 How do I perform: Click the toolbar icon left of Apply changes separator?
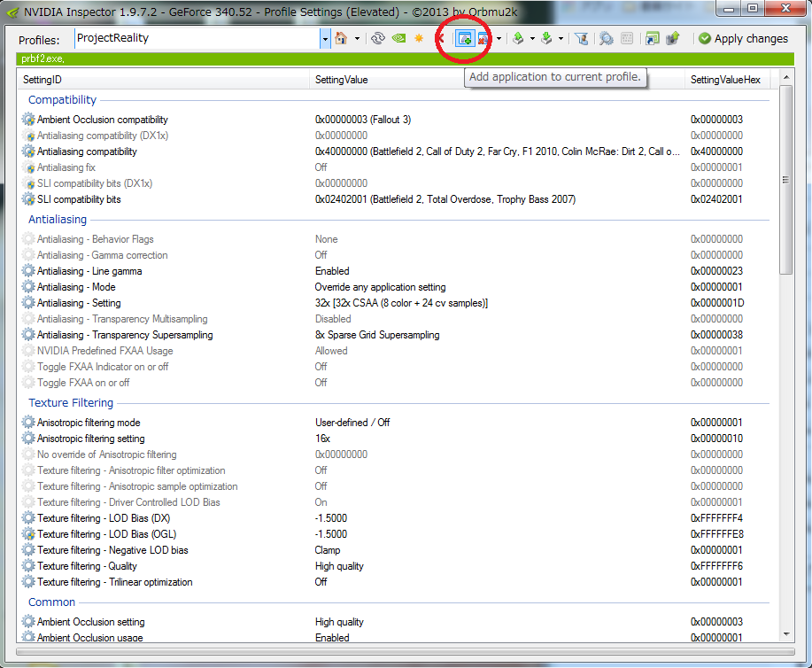pos(673,38)
